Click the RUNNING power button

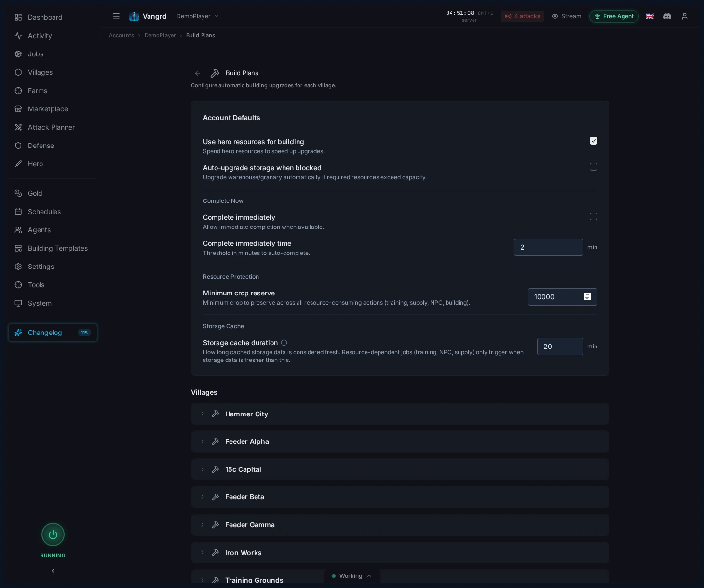pos(53,535)
